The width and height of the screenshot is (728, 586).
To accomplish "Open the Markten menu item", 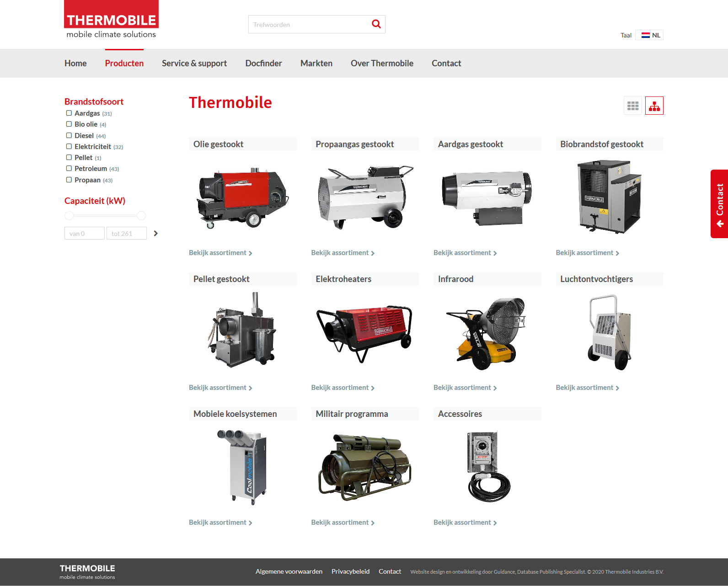I will pos(316,64).
